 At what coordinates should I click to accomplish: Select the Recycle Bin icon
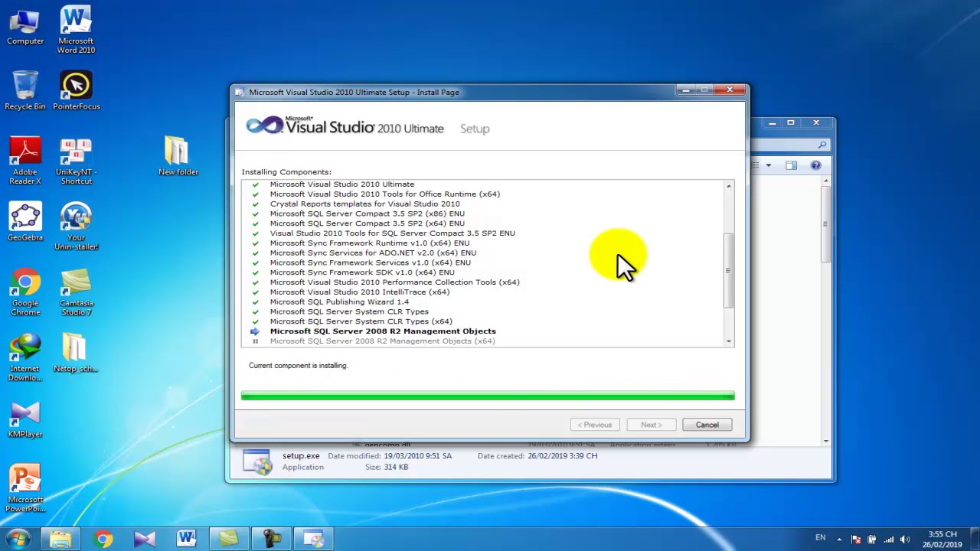coord(25,90)
